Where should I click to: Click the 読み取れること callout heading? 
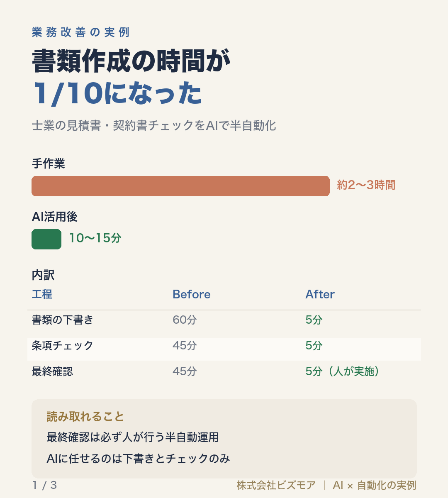85,416
